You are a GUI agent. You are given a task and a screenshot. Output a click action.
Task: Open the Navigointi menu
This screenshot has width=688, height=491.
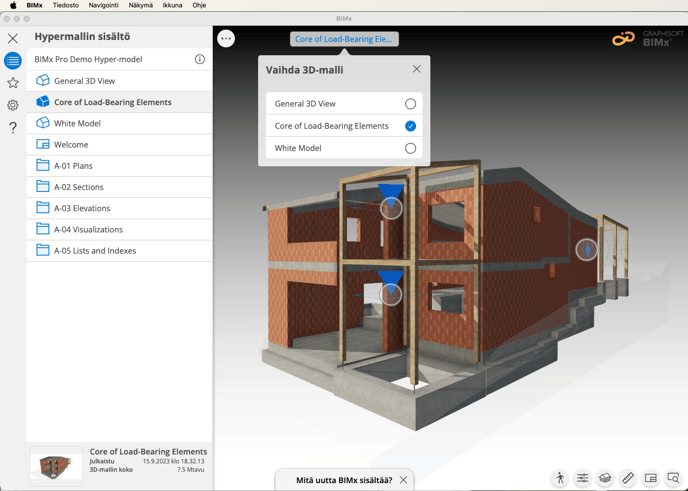104,5
